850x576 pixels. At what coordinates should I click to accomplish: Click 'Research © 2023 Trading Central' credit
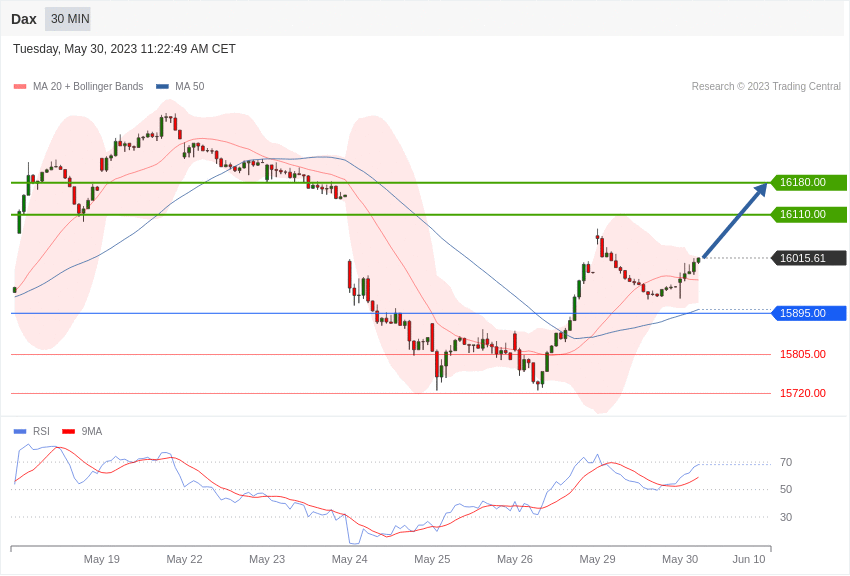point(766,86)
